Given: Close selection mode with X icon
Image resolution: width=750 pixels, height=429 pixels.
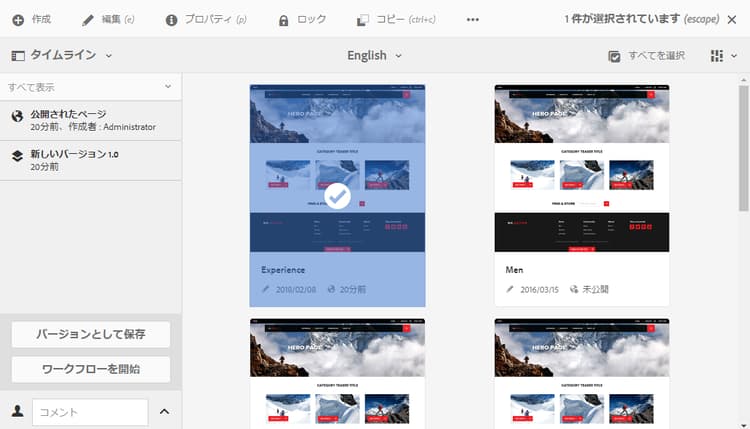Looking at the screenshot, I should (732, 20).
